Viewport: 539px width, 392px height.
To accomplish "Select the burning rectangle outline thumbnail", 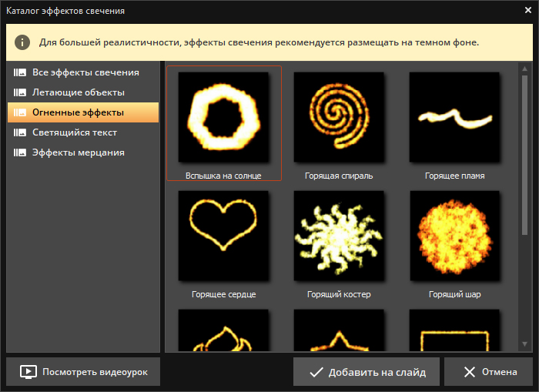I will (x=454, y=330).
